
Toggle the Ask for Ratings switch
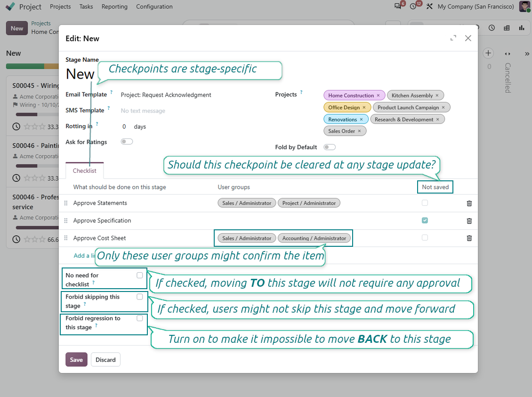[127, 141]
